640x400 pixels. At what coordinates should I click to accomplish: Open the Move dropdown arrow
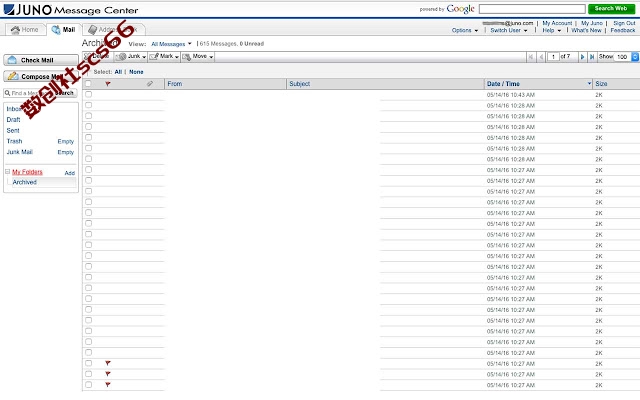click(211, 57)
